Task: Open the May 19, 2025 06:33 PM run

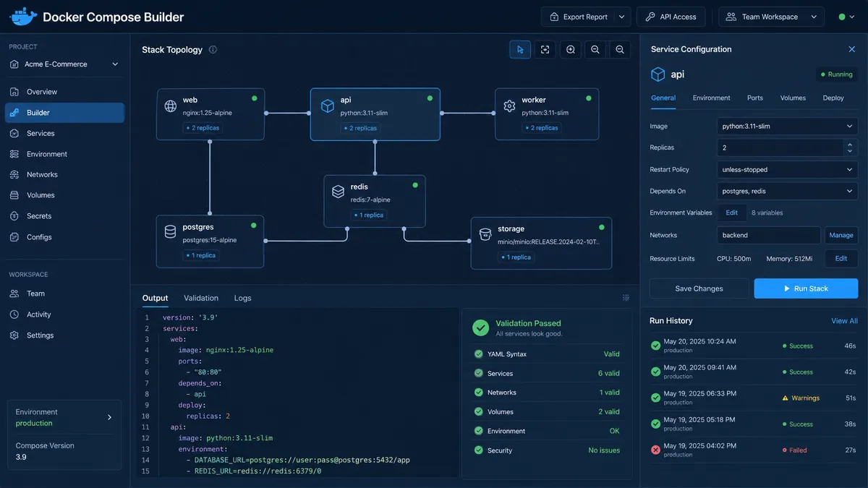Action: coord(753,398)
